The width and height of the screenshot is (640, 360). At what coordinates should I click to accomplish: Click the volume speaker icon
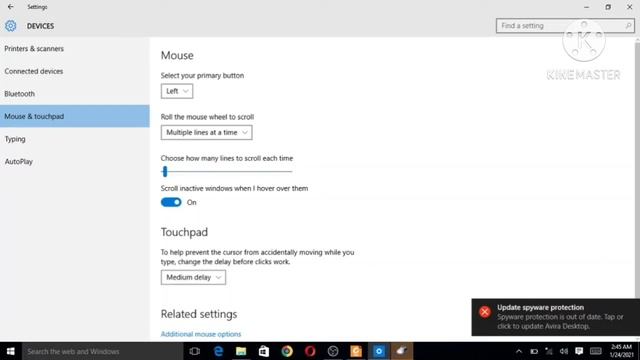coord(564,351)
